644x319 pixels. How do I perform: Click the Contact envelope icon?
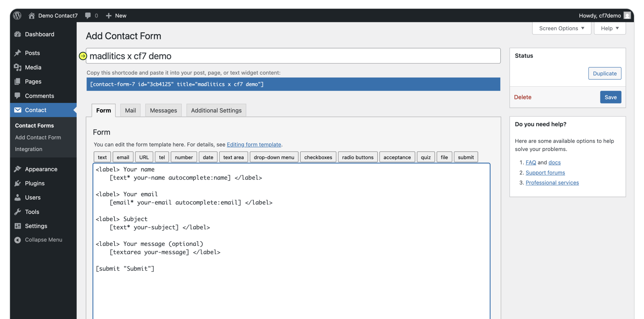pos(18,110)
